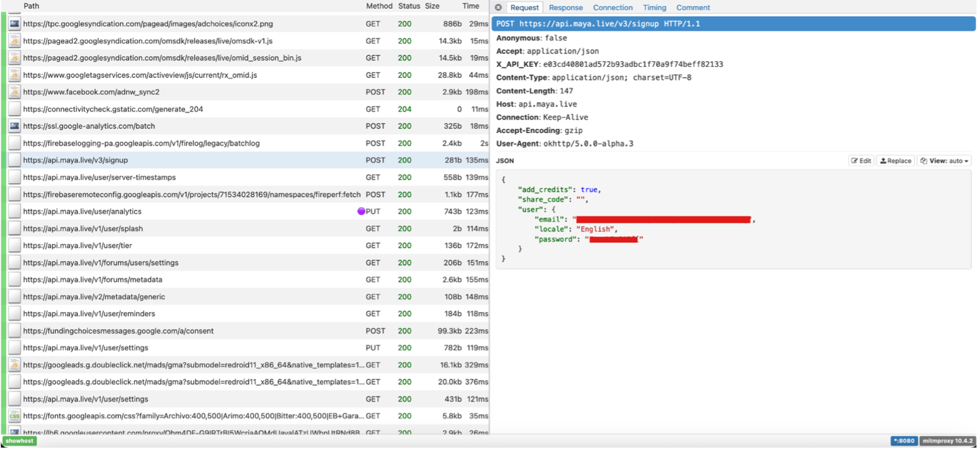
Task: Close the flow details pane
Action: tap(498, 7)
